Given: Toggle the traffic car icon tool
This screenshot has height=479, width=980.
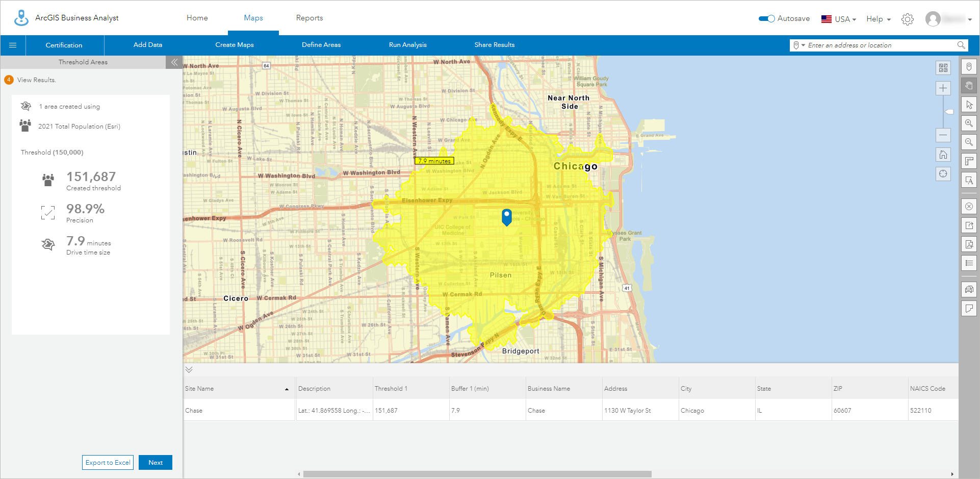Looking at the screenshot, I should click(x=969, y=290).
